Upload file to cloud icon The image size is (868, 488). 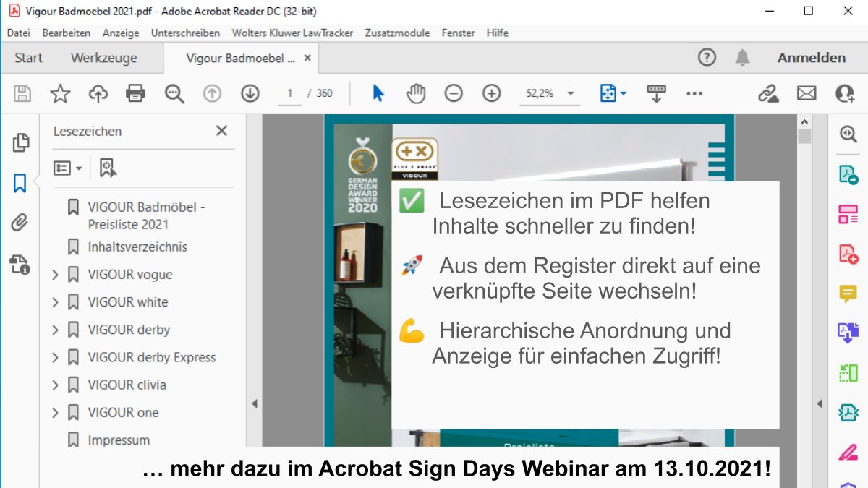pyautogui.click(x=98, y=93)
